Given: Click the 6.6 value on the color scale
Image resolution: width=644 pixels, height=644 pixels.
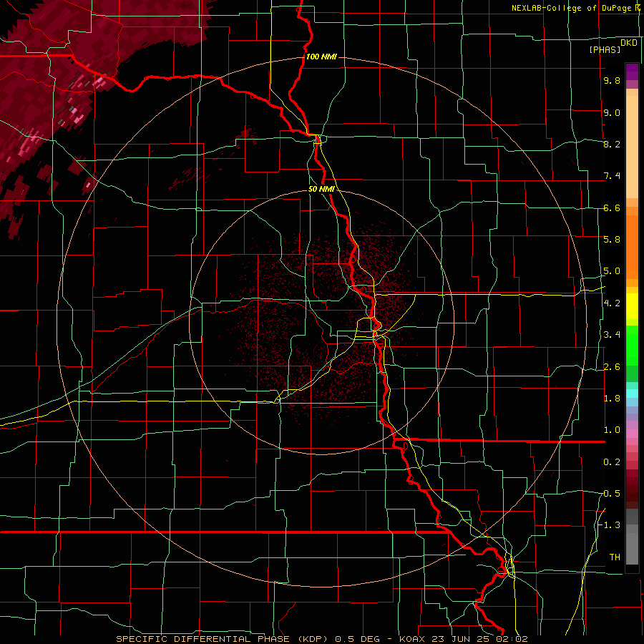Looking at the screenshot, I should [x=612, y=208].
